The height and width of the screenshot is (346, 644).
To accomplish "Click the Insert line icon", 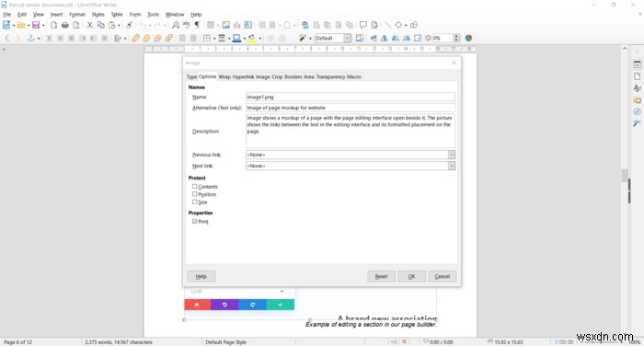I will 387,25.
